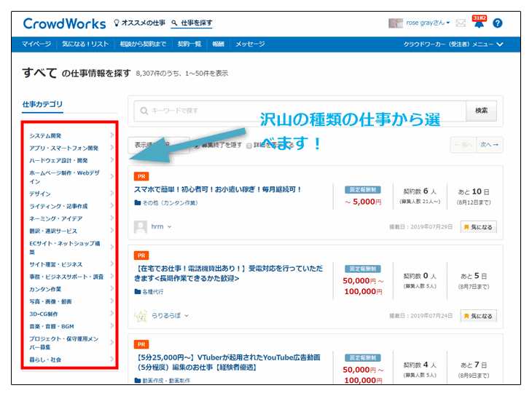The width and height of the screenshot is (532, 396).
Task: Expand chevron beside 事務・ビジネスサポート・調査
Action: click(x=112, y=277)
